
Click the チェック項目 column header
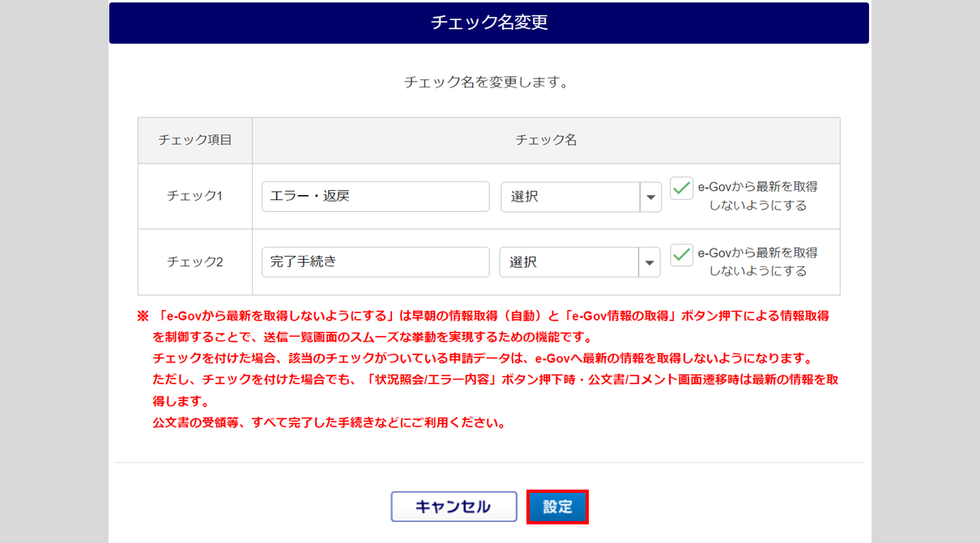(195, 140)
